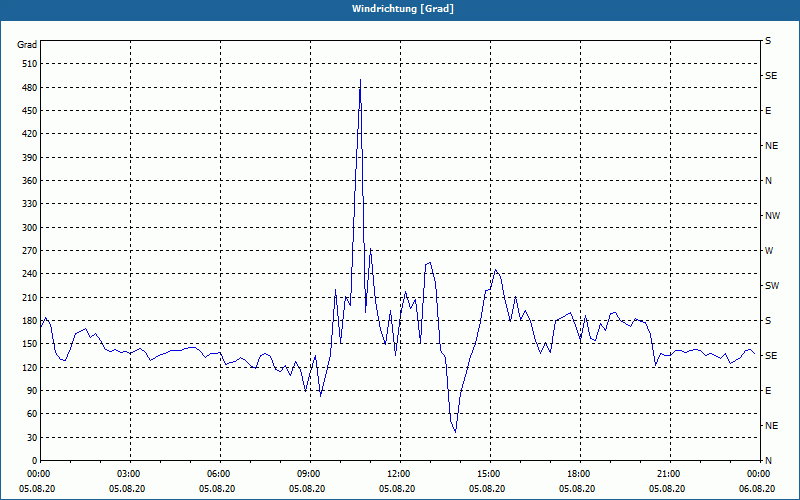
Task: Click the 05.08.20 date beneath 21:00
Action: click(667, 489)
